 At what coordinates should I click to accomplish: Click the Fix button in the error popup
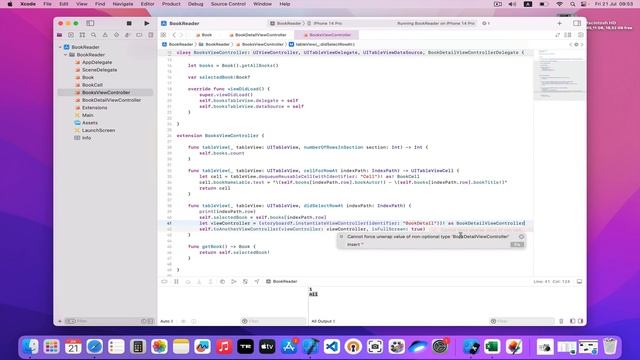click(517, 244)
